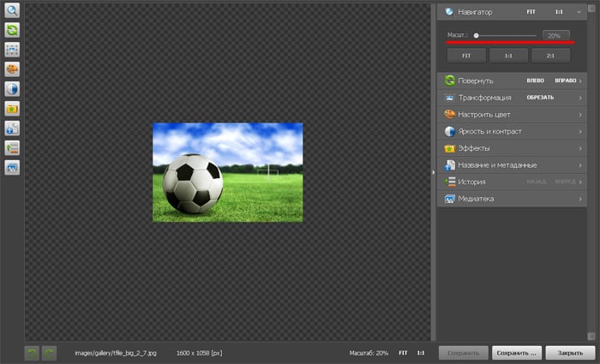
Task: Click the zoom scale slider handle
Action: point(476,35)
